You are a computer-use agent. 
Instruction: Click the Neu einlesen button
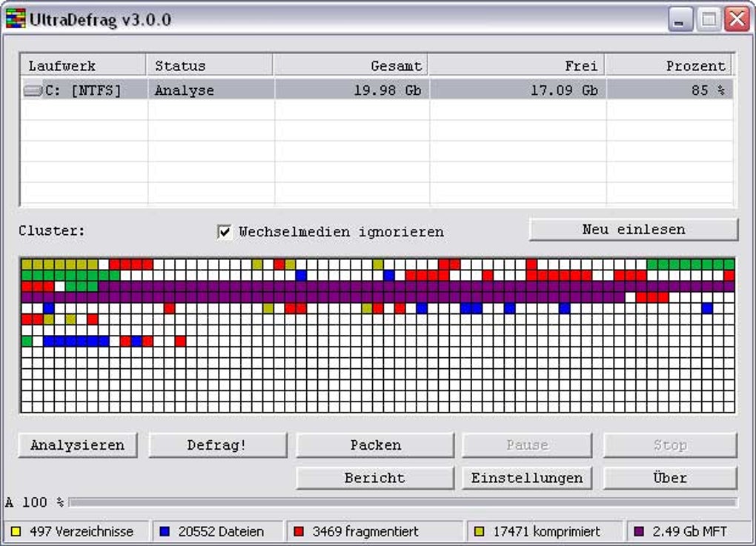633,229
